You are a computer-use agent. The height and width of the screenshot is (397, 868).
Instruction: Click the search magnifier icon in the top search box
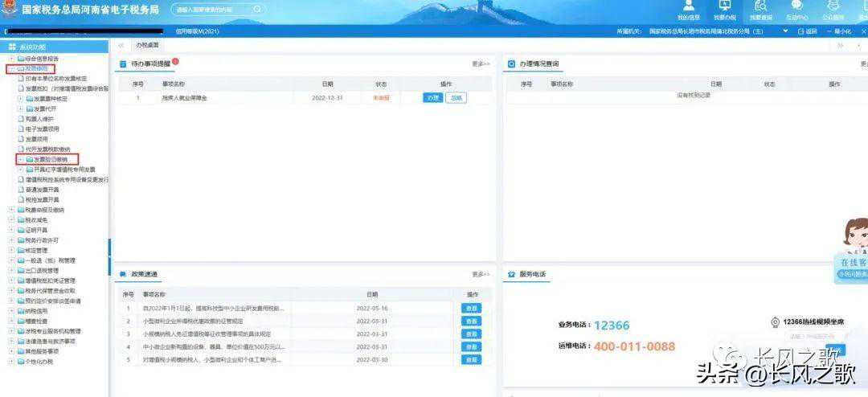click(257, 9)
